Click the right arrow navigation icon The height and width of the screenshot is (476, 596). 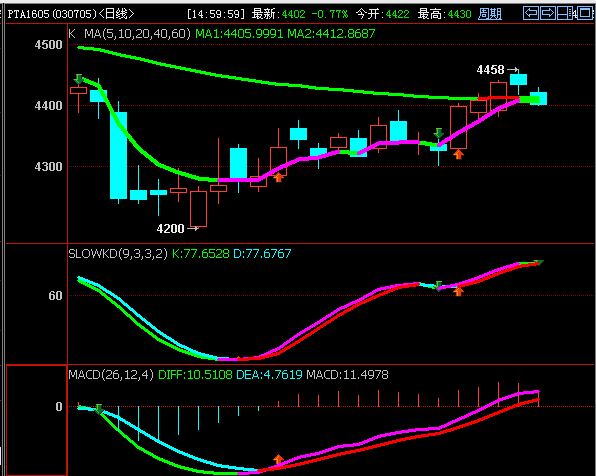click(547, 13)
